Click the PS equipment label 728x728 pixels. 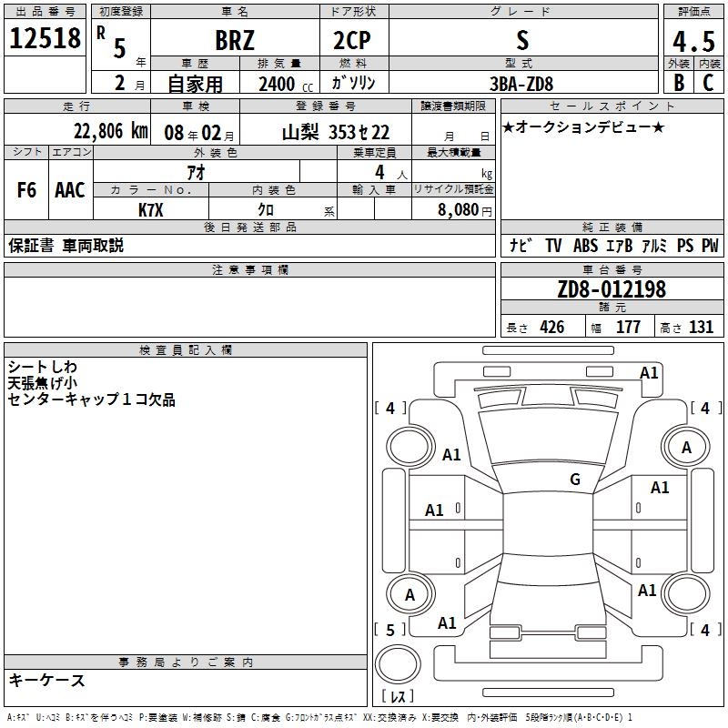685,246
